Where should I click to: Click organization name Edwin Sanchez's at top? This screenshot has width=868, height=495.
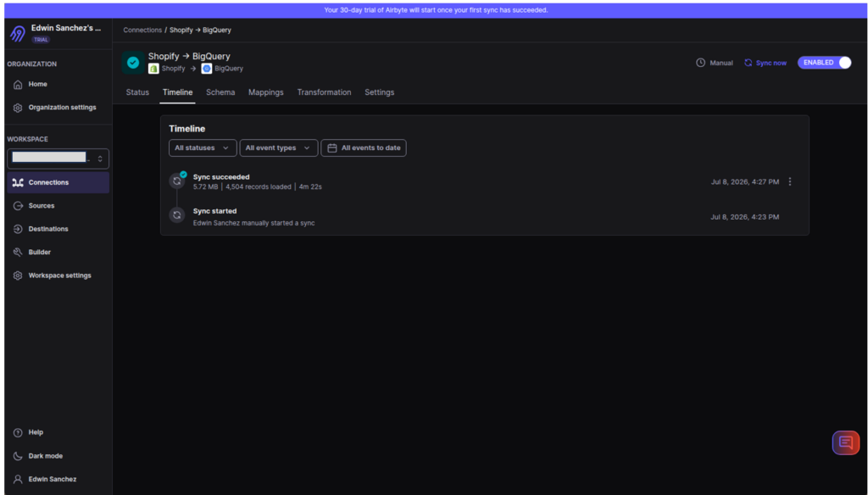[66, 28]
